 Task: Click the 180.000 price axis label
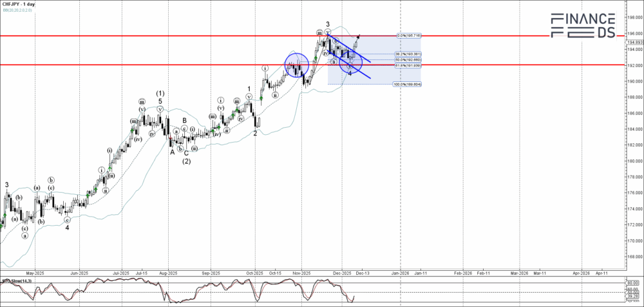pos(636,161)
